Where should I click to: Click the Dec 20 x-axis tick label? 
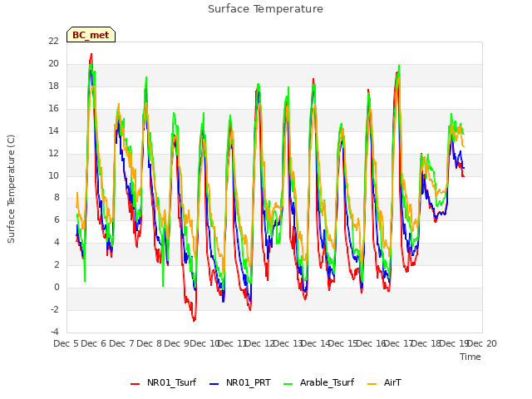(x=482, y=343)
